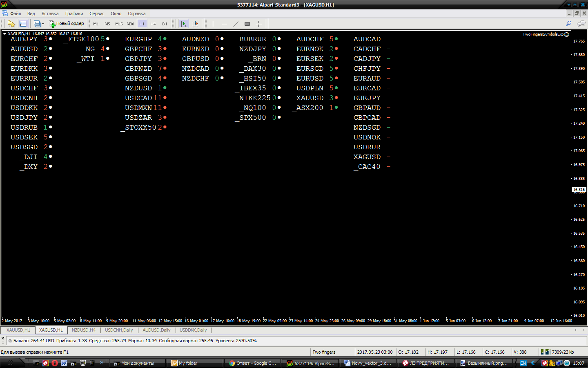Viewport: 588px width, 368px height.
Task: Click USDMXN symbol label
Action: (x=138, y=108)
